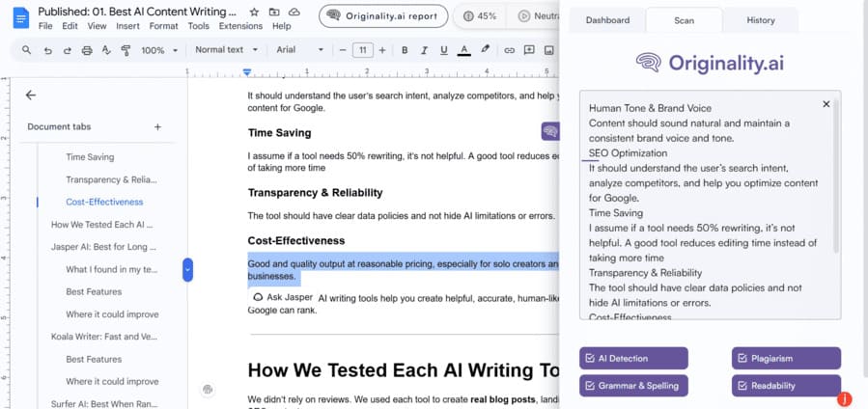This screenshot has width=868, height=409.
Task: Open the zoom level dropdown
Action: tap(159, 50)
